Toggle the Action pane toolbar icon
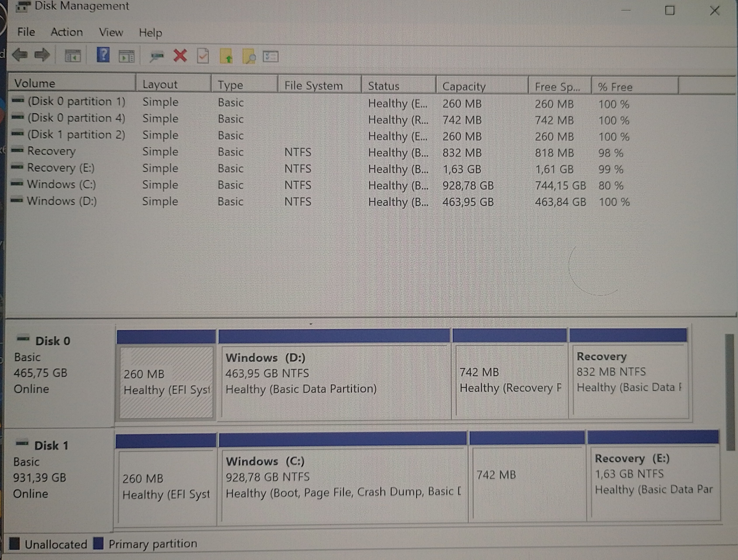This screenshot has width=738, height=560. 127,56
